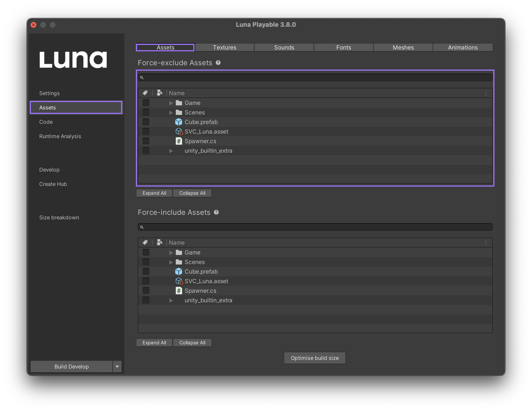
Task: Switch to the Assets tab
Action: click(x=165, y=48)
